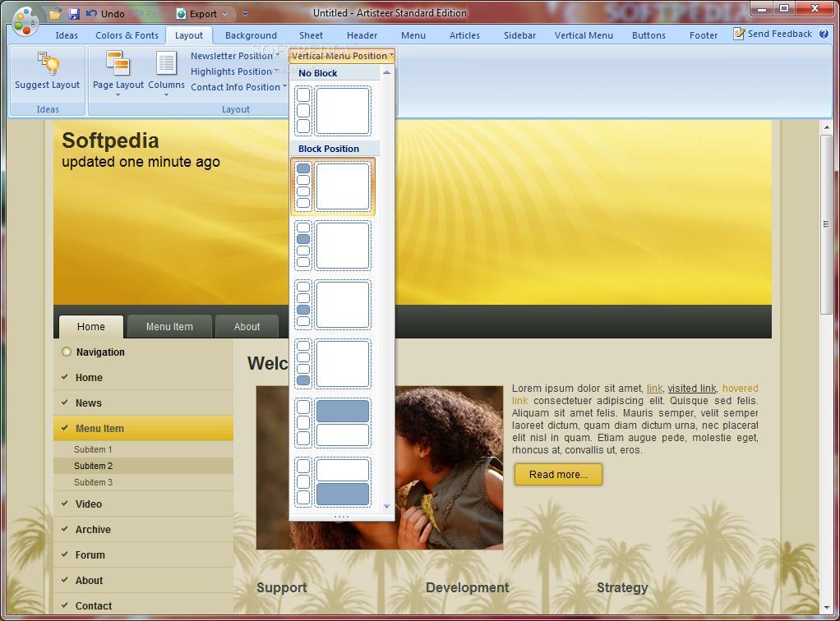Select block position with menu in bottom sidebar slot
This screenshot has width=840, height=621.
[x=333, y=364]
